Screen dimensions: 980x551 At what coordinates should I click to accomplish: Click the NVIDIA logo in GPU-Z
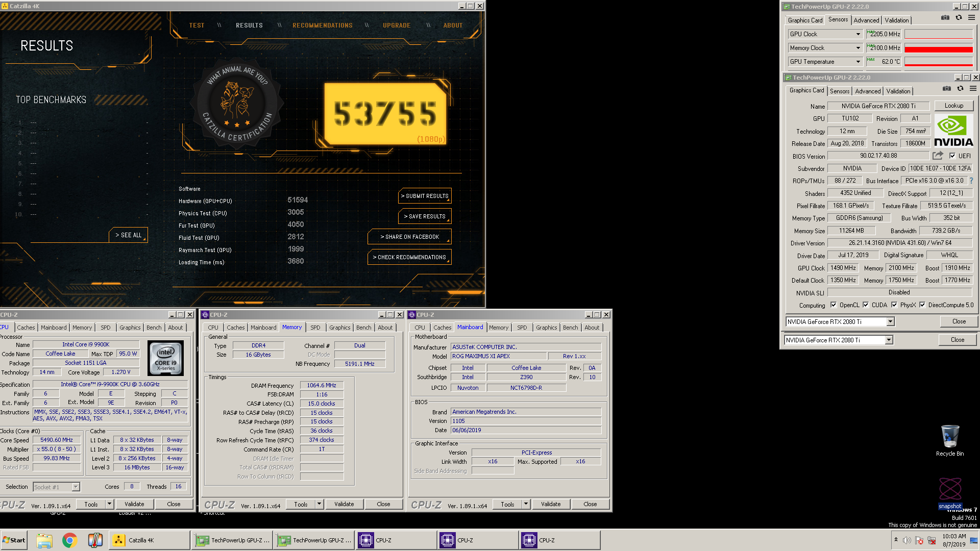(x=953, y=131)
